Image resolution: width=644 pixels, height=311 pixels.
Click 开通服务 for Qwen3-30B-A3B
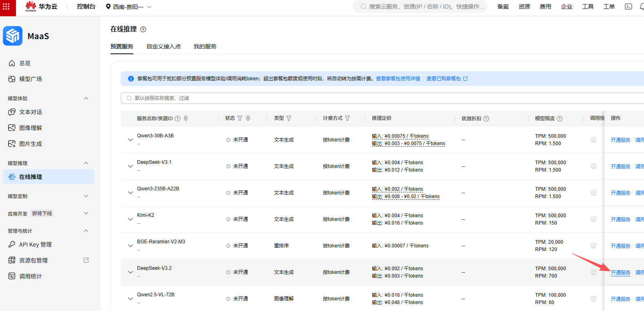click(620, 140)
